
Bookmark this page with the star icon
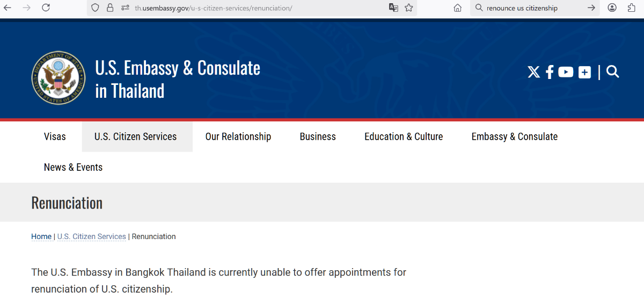(x=409, y=8)
